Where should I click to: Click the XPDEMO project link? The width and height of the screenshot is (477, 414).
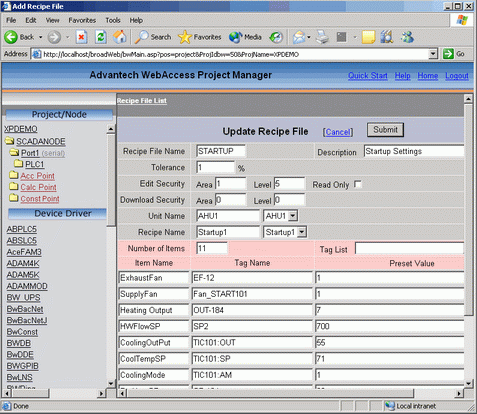pos(21,129)
